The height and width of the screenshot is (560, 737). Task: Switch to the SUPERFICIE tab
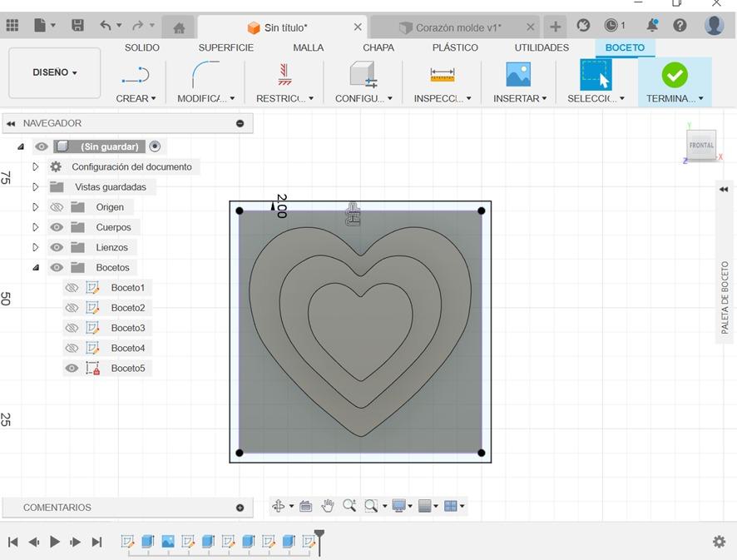(225, 47)
